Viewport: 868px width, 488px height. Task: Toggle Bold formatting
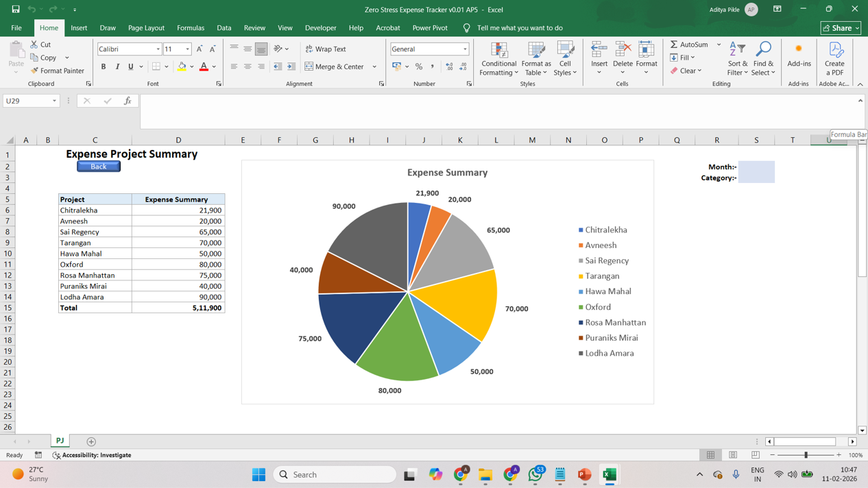104,67
